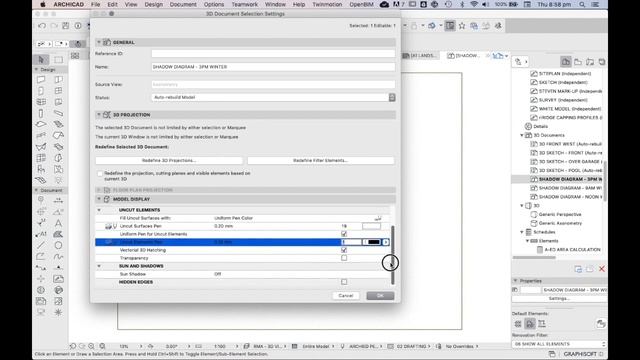Click Redefine 3D Projection button
The image size is (640, 360).
coord(169,160)
